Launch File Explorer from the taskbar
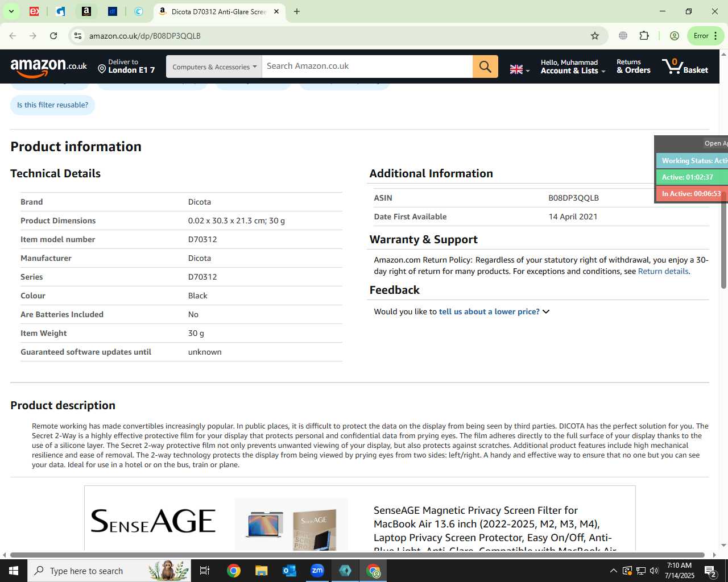 tap(261, 571)
